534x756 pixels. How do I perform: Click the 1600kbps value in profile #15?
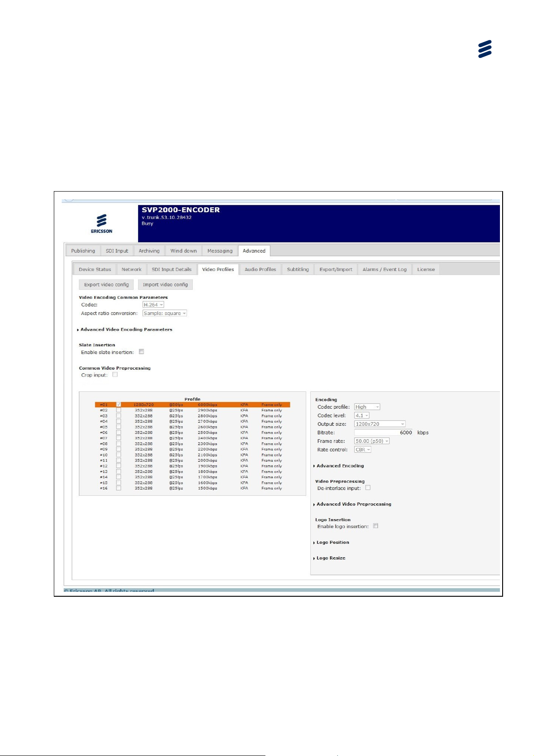pos(208,483)
